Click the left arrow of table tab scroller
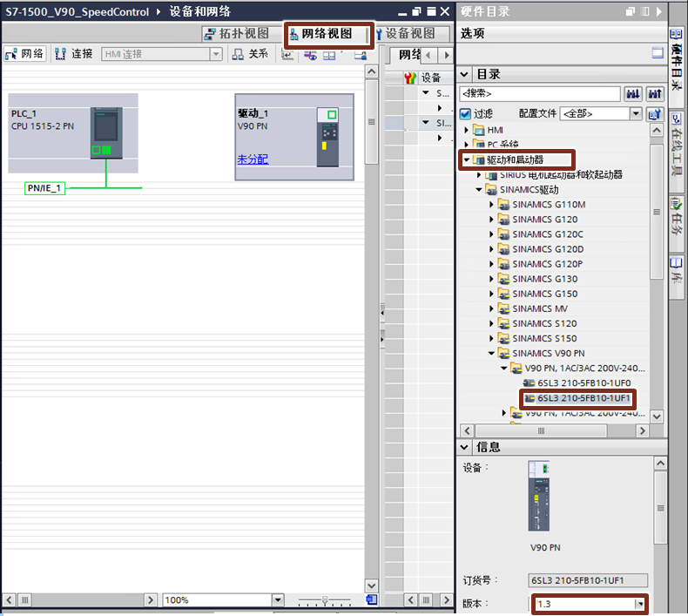The height and width of the screenshot is (616, 688). pos(428,55)
